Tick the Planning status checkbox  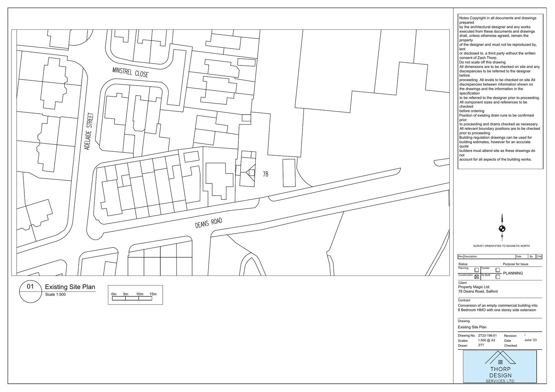(x=477, y=270)
